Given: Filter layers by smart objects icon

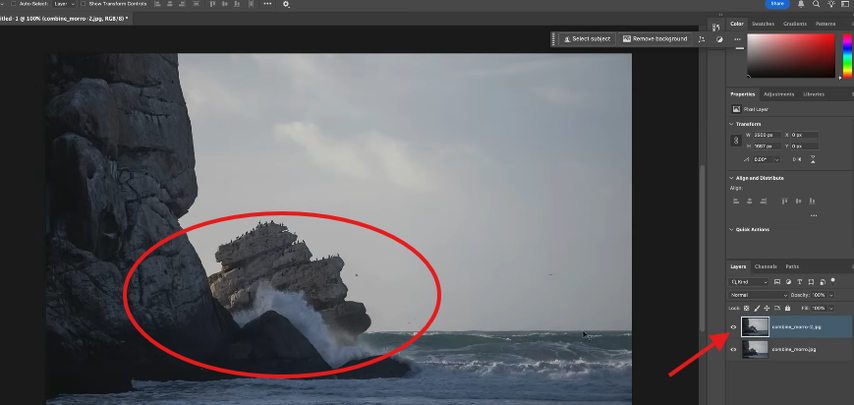Looking at the screenshot, I should point(822,282).
